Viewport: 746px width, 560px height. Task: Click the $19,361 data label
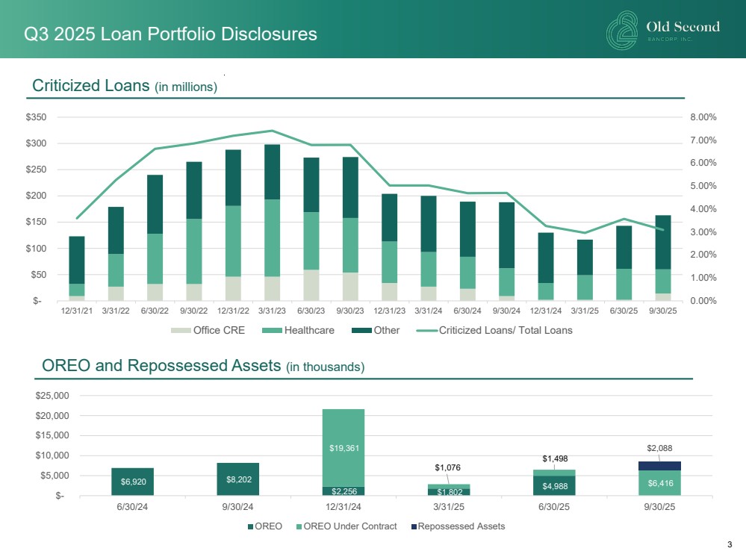(x=343, y=447)
